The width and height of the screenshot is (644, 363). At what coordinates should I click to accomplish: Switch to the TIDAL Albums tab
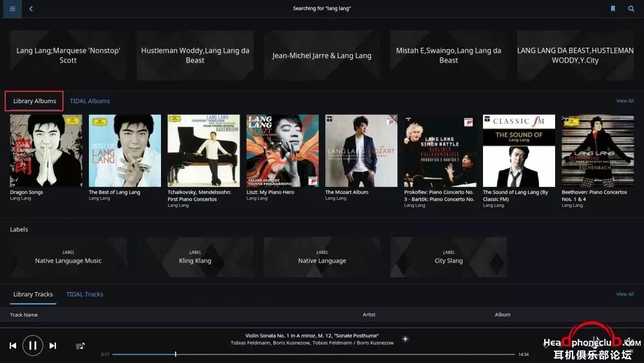point(90,101)
